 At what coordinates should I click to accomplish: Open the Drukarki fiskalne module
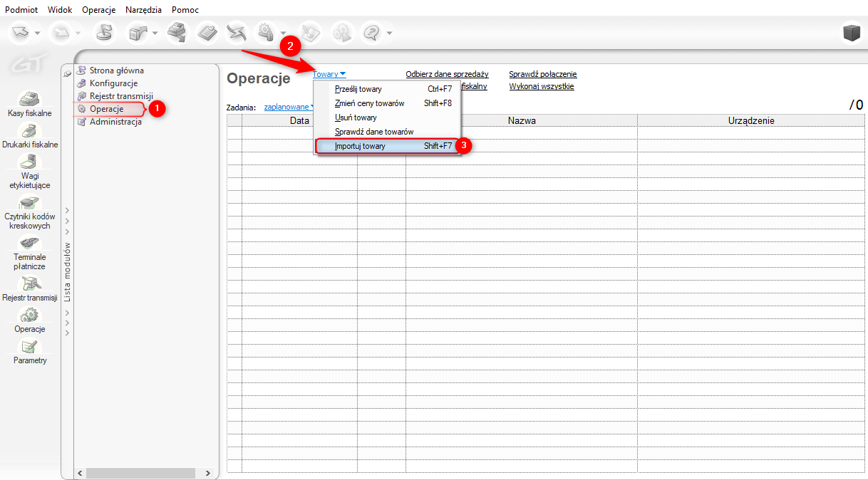[x=30, y=135]
